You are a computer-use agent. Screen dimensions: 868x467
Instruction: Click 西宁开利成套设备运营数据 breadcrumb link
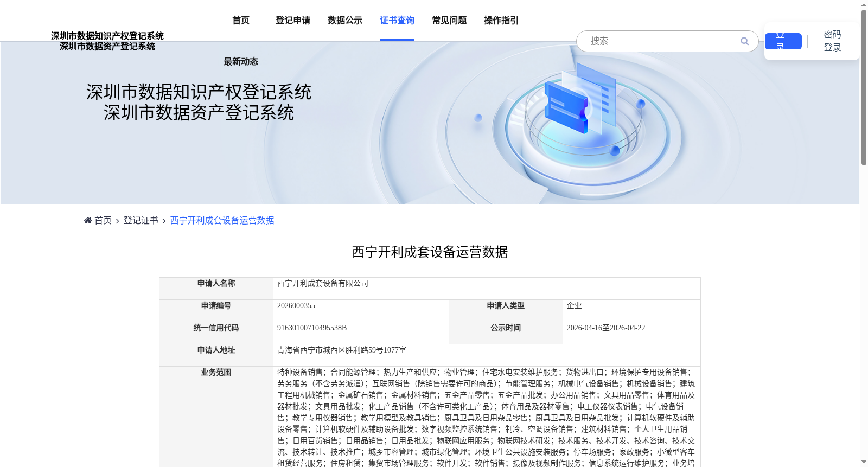point(222,220)
